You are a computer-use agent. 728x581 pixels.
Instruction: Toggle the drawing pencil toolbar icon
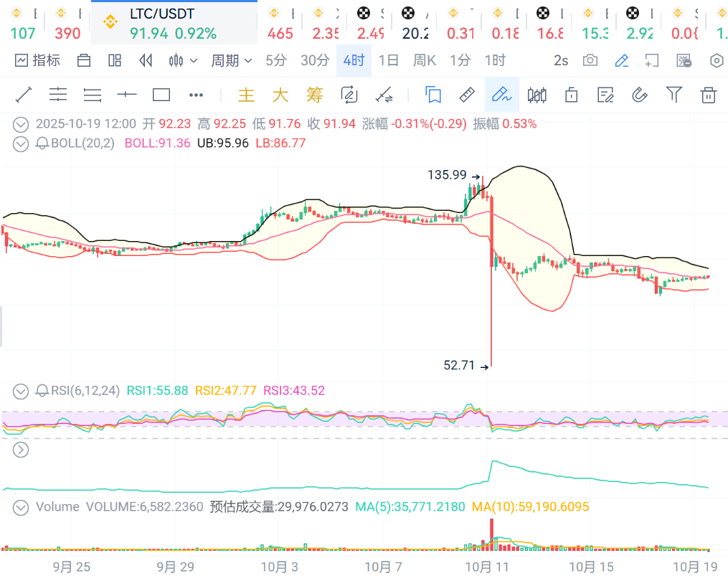point(621,60)
